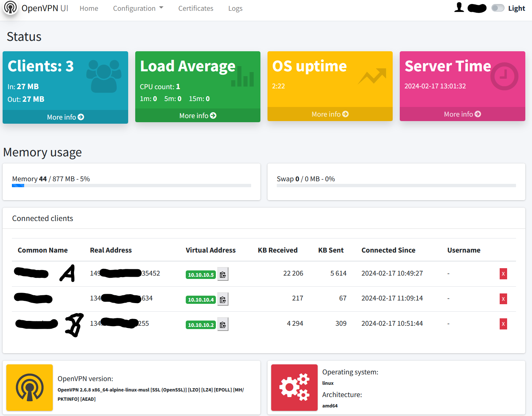Click the Status page heading
The image size is (532, 416).
click(x=24, y=36)
